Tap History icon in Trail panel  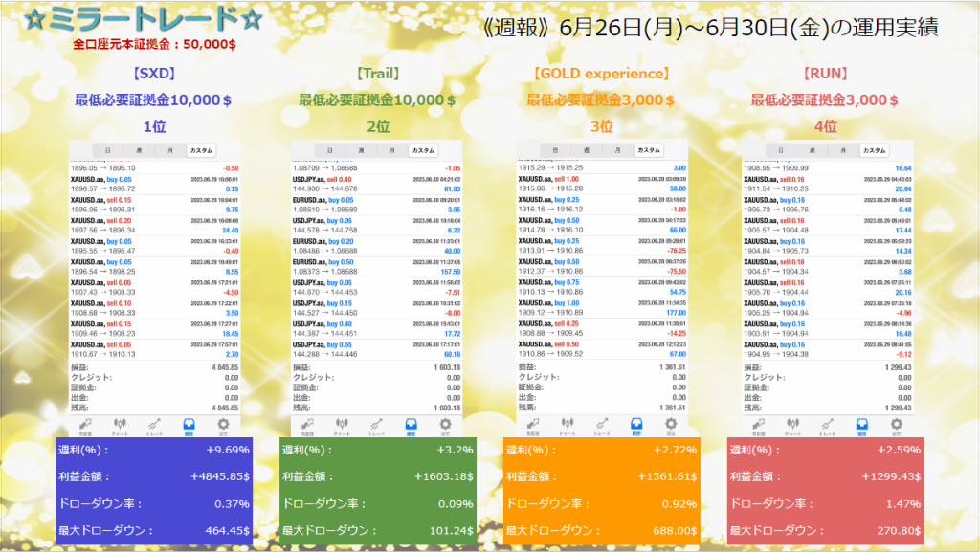[411, 423]
